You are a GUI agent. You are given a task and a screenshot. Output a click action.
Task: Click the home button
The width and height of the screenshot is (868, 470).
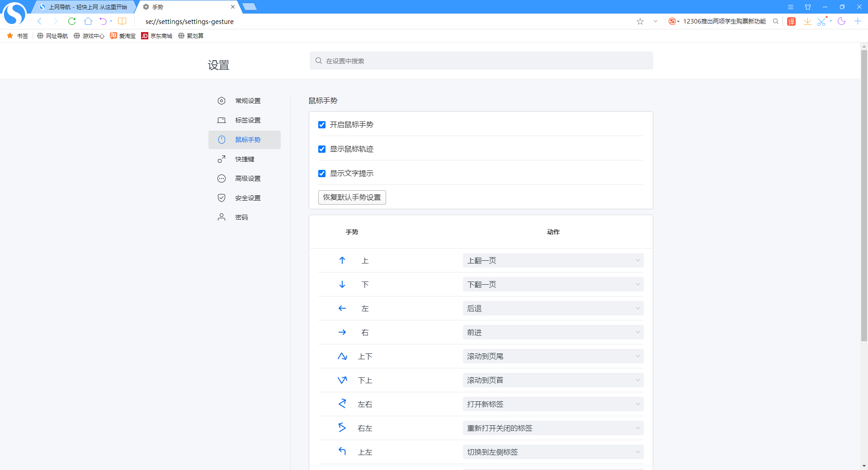[88, 21]
